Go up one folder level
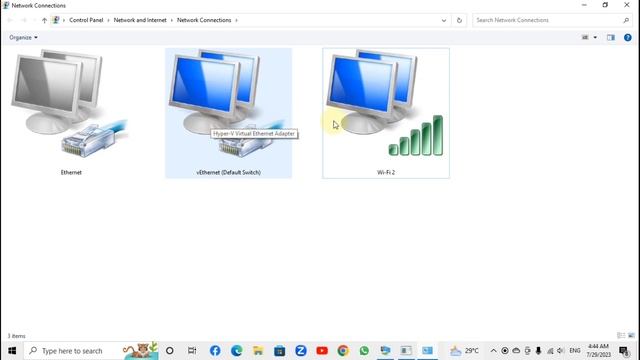The image size is (640, 360). [x=44, y=20]
